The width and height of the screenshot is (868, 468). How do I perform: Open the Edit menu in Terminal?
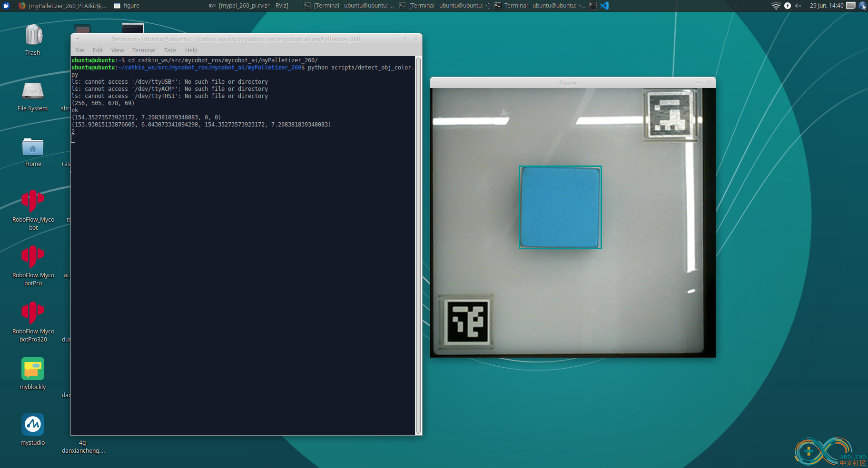point(98,50)
